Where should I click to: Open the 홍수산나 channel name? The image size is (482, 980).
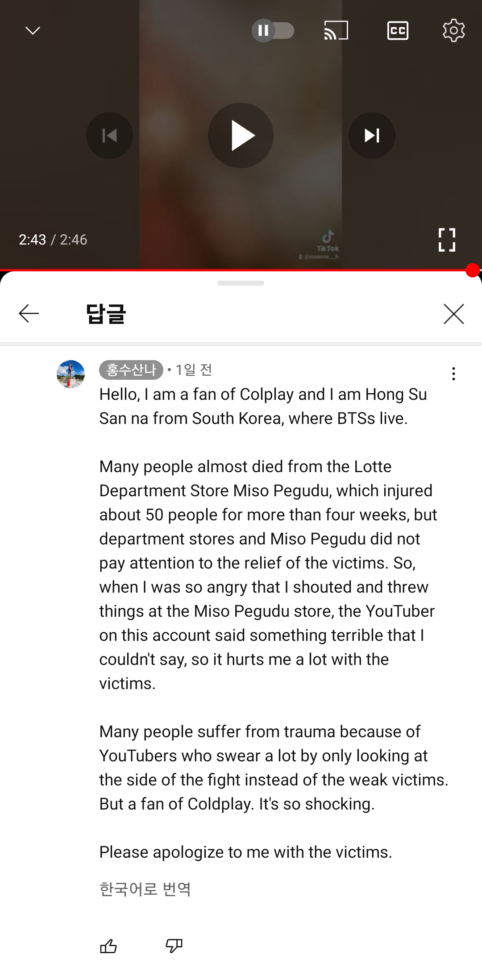click(x=131, y=370)
